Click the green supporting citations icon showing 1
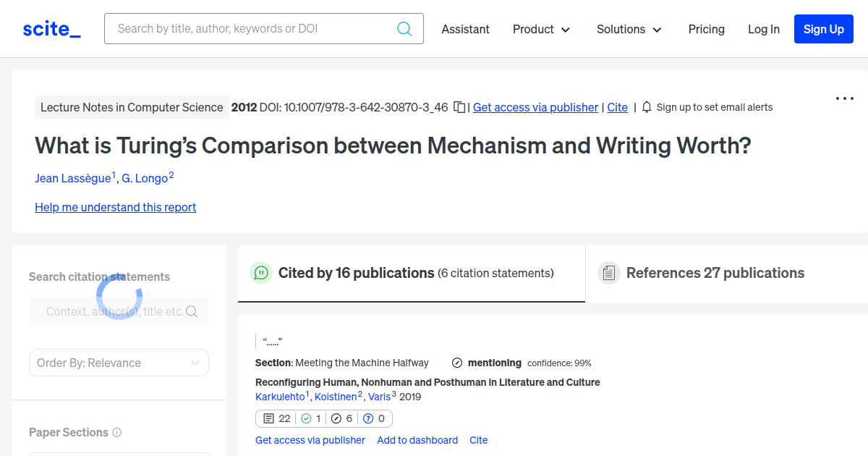Screen dimensions: 868x456 [x=305, y=418]
